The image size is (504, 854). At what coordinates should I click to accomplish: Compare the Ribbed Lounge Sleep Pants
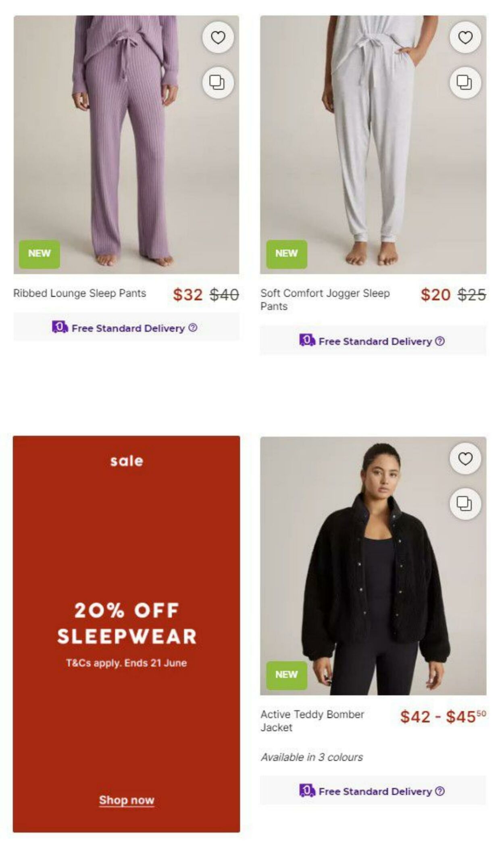tap(218, 83)
